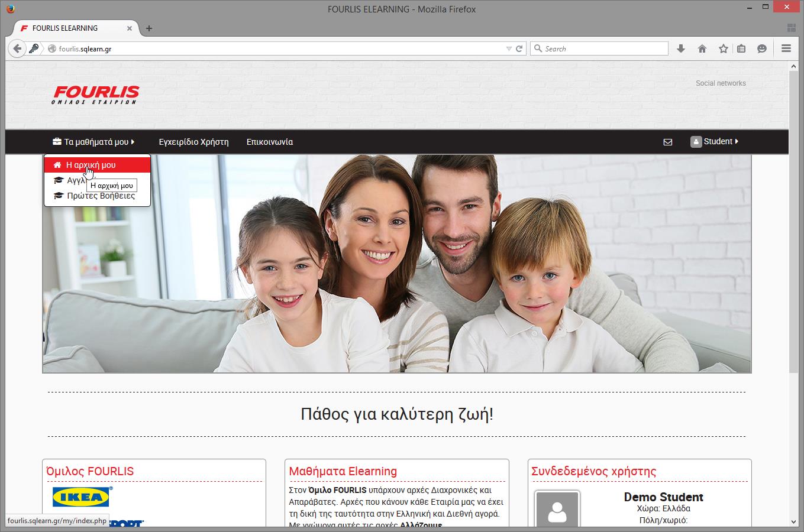Viewport: 804px width, 532px height.
Task: Open the Social networks link
Action: [x=721, y=83]
